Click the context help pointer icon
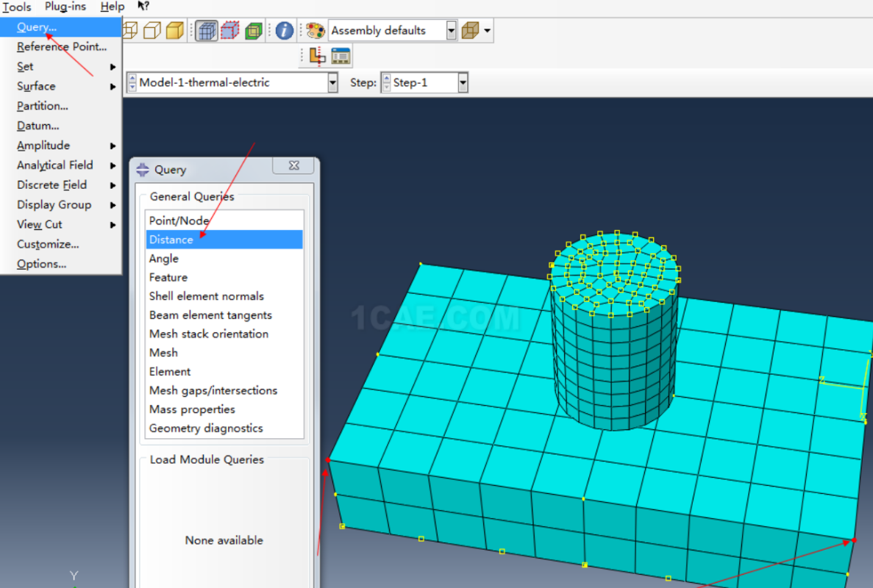This screenshot has width=873, height=588. pos(143,6)
